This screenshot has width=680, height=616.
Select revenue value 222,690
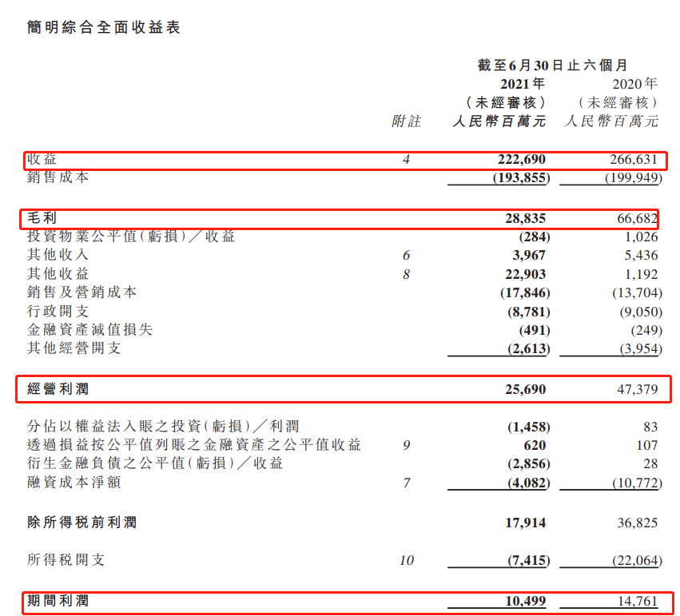[521, 159]
